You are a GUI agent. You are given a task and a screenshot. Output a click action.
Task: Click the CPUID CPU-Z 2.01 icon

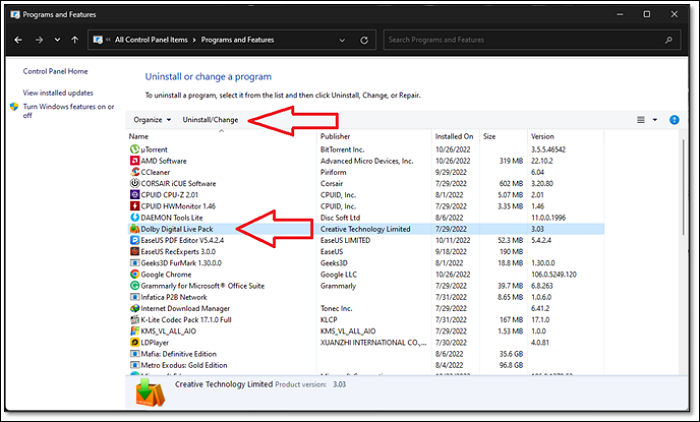pyautogui.click(x=134, y=195)
